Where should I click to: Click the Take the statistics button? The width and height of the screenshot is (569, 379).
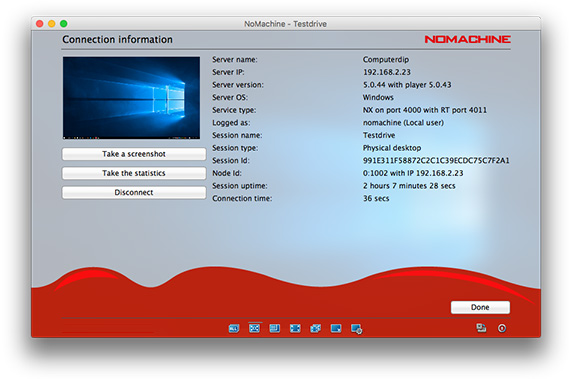click(134, 173)
